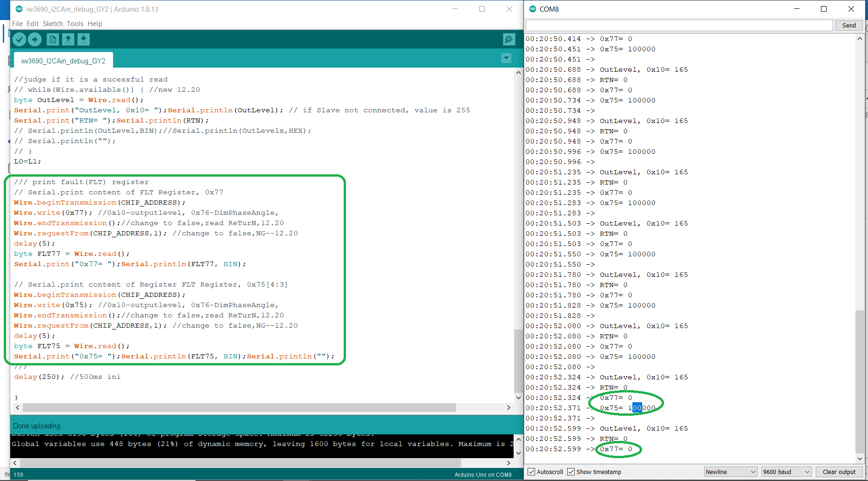868x481 pixels.
Task: Click the 'Done uploading.' status message
Action: click(37, 426)
